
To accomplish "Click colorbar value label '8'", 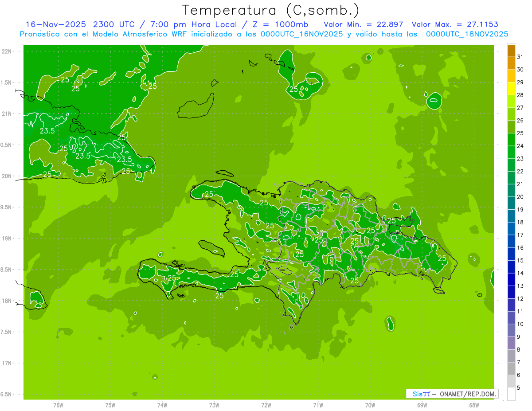I will (519, 349).
